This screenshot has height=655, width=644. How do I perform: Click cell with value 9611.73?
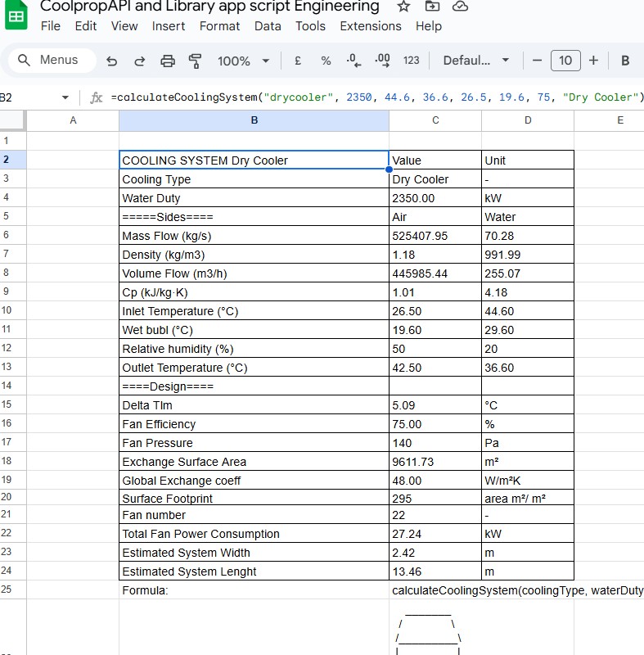coord(435,461)
